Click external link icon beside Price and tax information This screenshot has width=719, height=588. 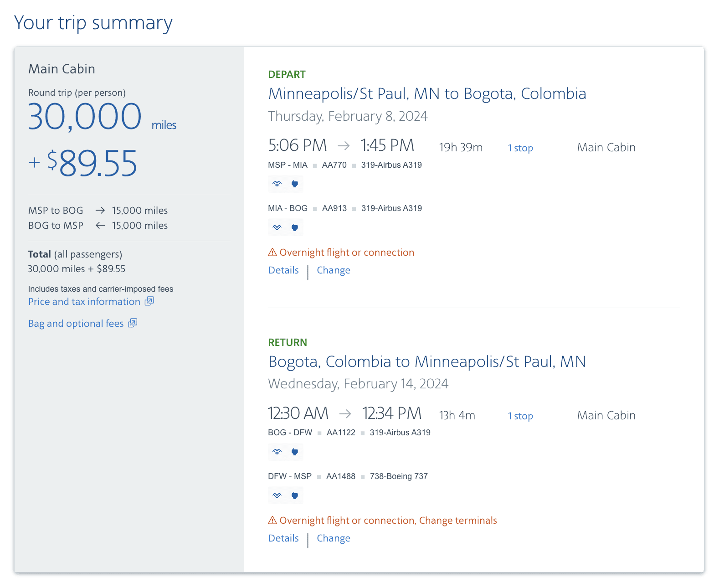[x=149, y=301]
